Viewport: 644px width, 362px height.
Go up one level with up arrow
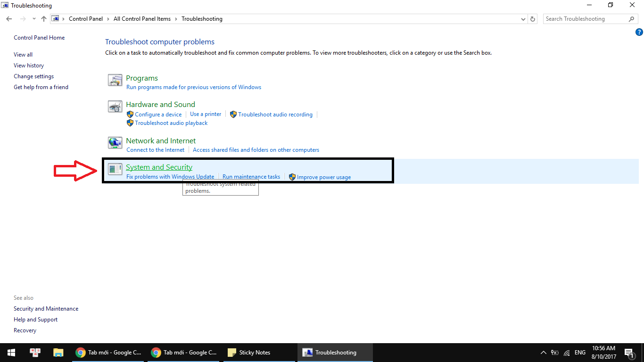point(44,19)
